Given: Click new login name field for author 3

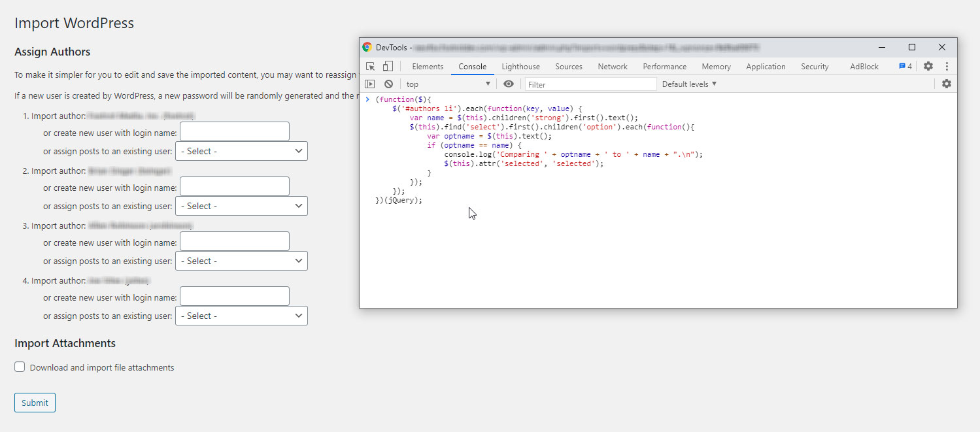Looking at the screenshot, I should 234,242.
